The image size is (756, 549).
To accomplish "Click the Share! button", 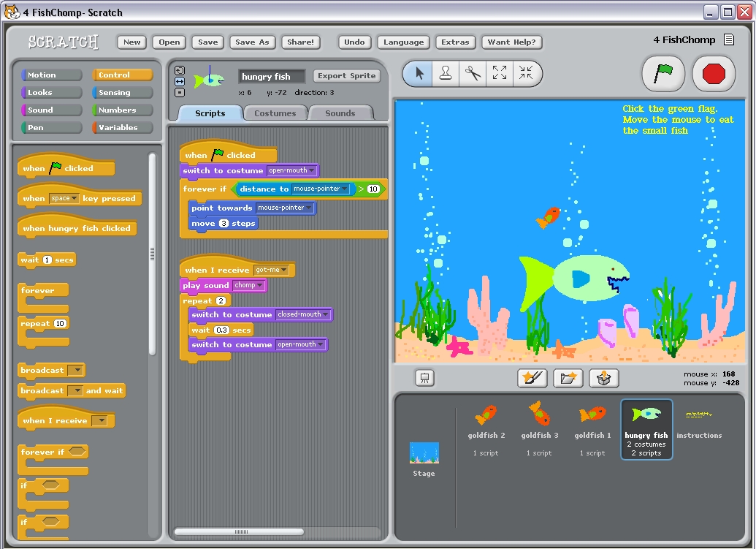I will pos(300,42).
